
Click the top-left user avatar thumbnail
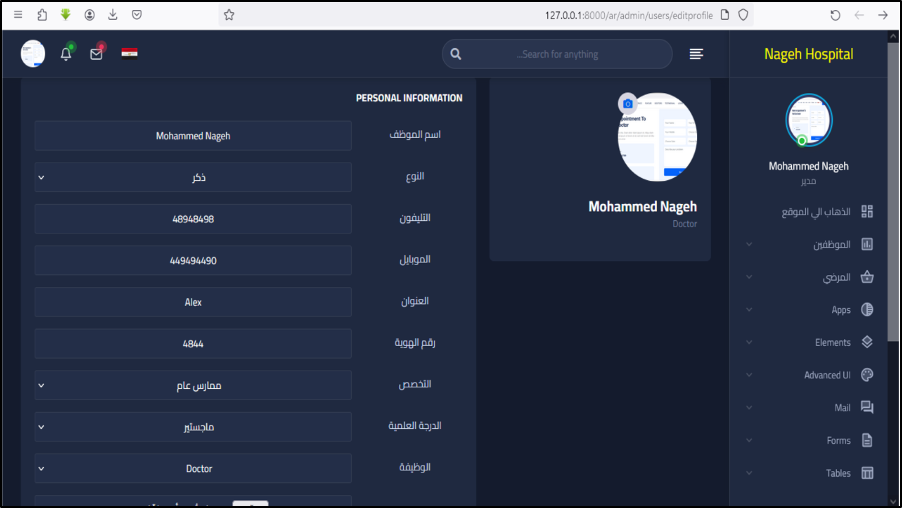33,54
